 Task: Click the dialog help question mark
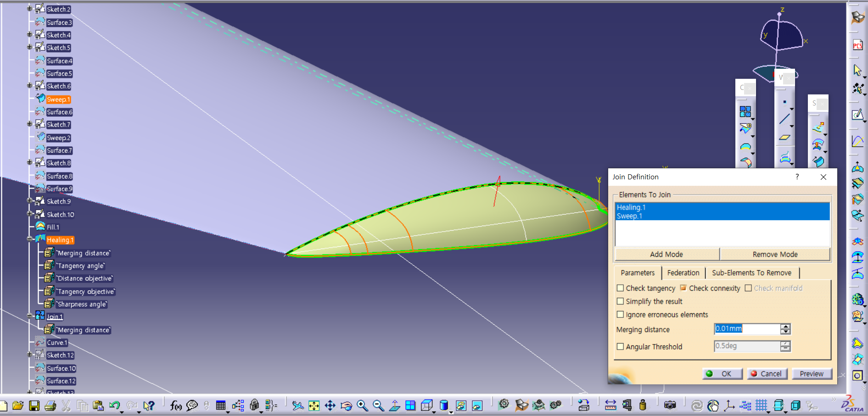click(x=797, y=177)
